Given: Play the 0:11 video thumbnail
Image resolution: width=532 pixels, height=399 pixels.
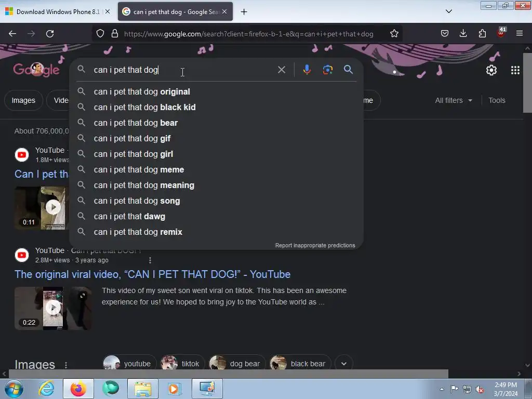Looking at the screenshot, I should pos(42,208).
